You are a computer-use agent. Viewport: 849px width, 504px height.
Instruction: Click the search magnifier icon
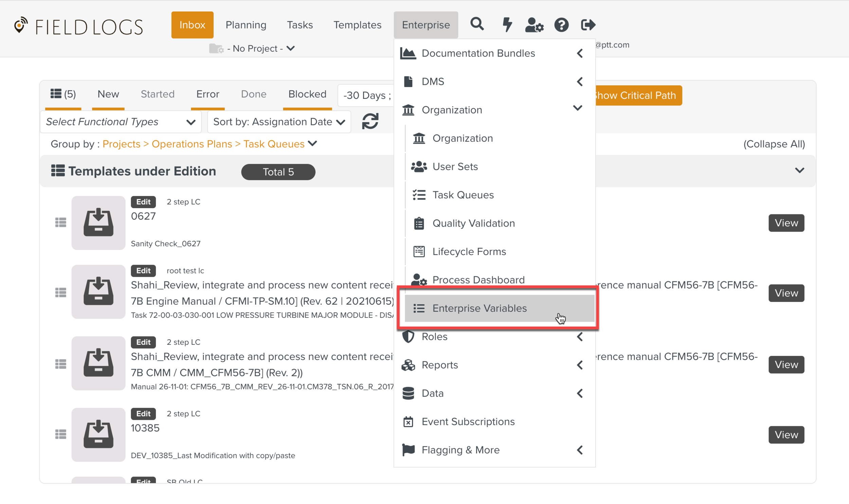coord(477,24)
